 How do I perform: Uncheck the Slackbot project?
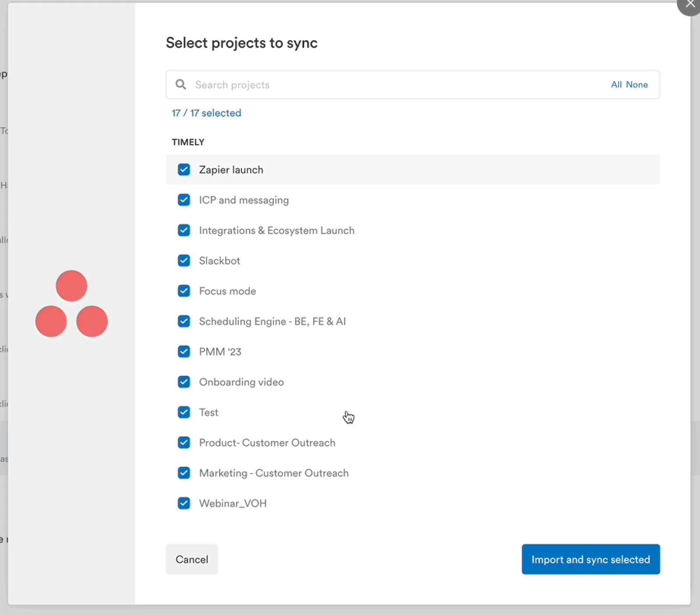(184, 261)
